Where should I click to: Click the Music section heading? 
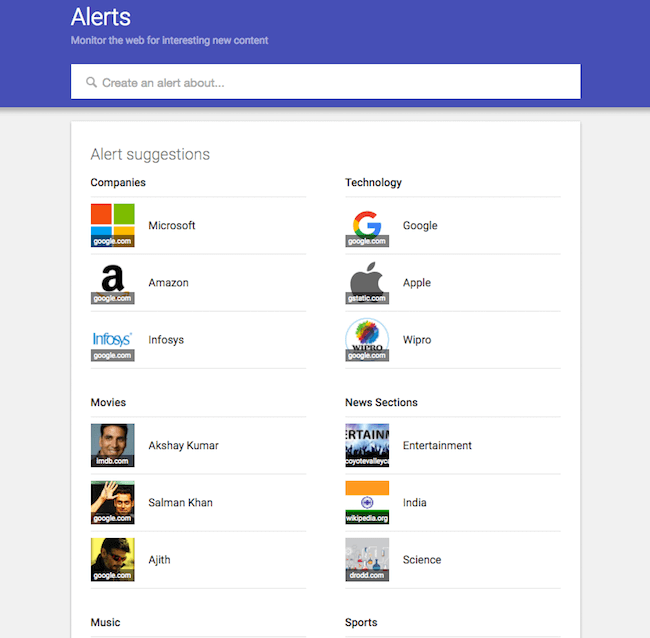pyautogui.click(x=105, y=623)
